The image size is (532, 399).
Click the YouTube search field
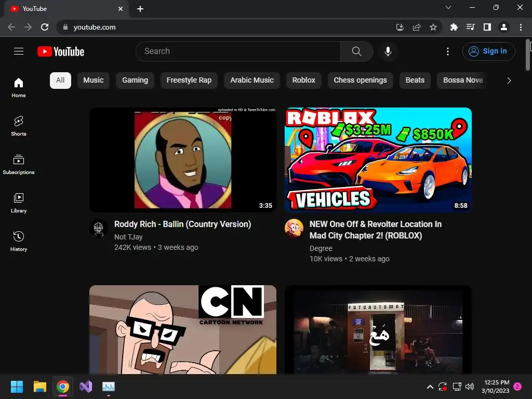click(x=238, y=51)
